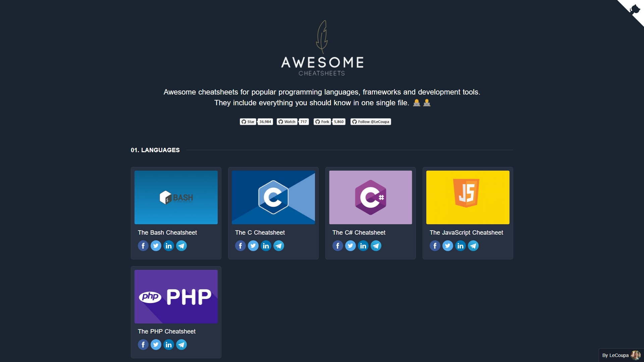Share JavaScript Cheatsheet on Telegram
Screen dimensions: 644x362
click(x=473, y=246)
